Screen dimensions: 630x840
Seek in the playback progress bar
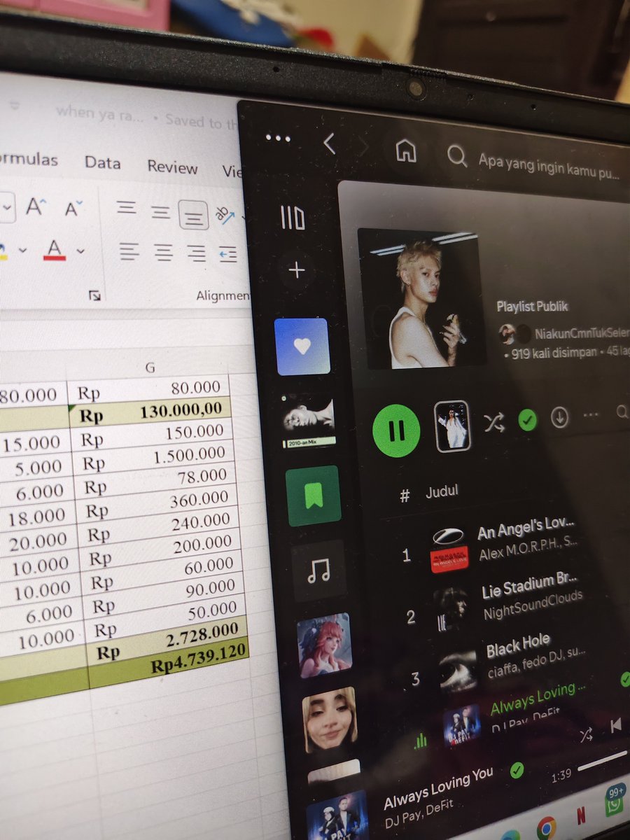pos(603,761)
